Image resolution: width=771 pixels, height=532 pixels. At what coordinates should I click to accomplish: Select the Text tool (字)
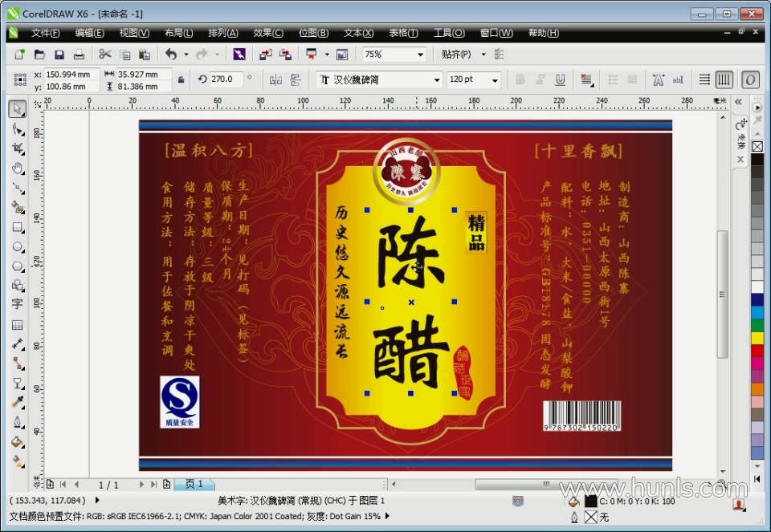[18, 304]
